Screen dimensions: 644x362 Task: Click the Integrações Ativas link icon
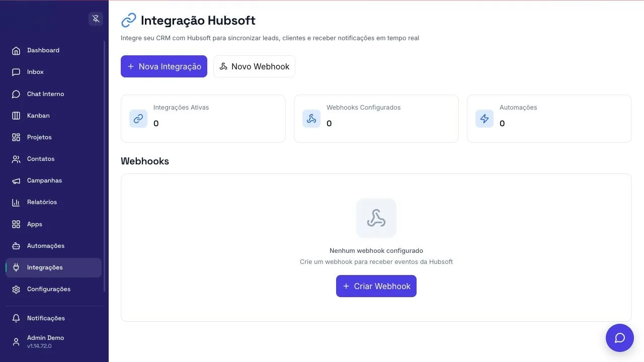138,119
